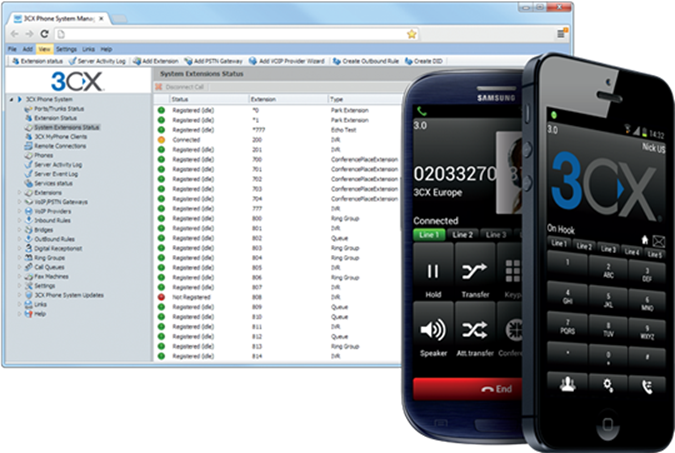The height and width of the screenshot is (453, 675).
Task: Tap the voicemail envelope icon on iPhone
Action: (659, 241)
